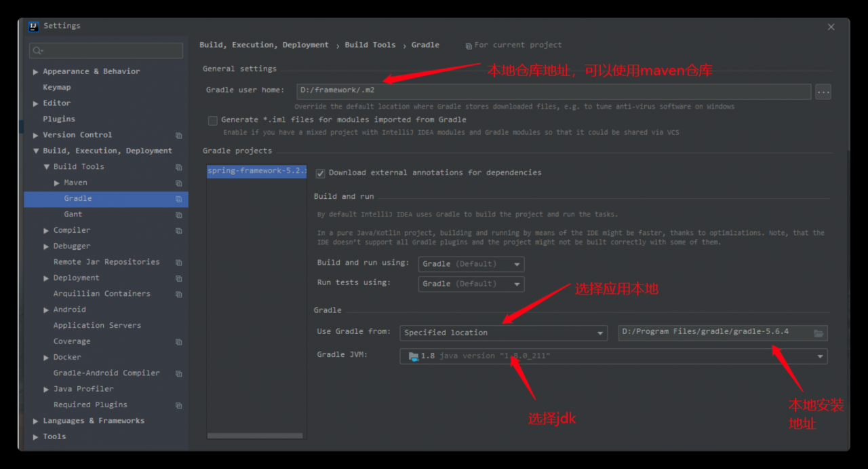Image resolution: width=868 pixels, height=469 pixels.
Task: Expand the Debugger node
Action: pos(47,246)
